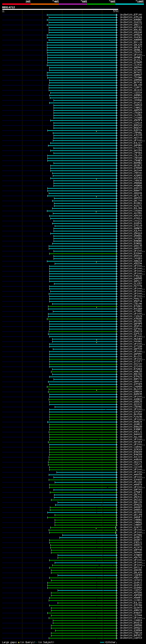Viewport: 146px width, 644px height.
Task: Open the UniRef100_B5X2M2 label
Action: [131, 321]
